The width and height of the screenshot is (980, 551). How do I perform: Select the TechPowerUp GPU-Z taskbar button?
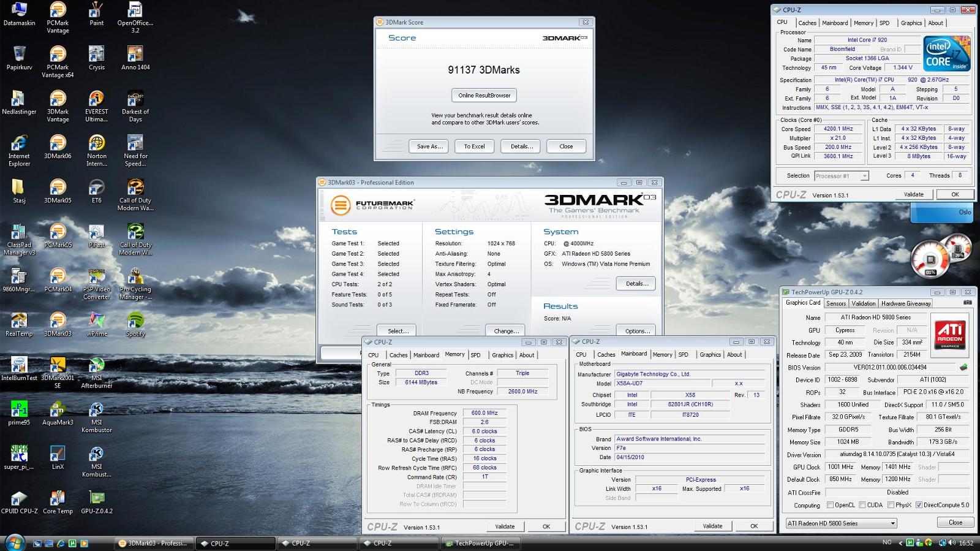coord(481,543)
